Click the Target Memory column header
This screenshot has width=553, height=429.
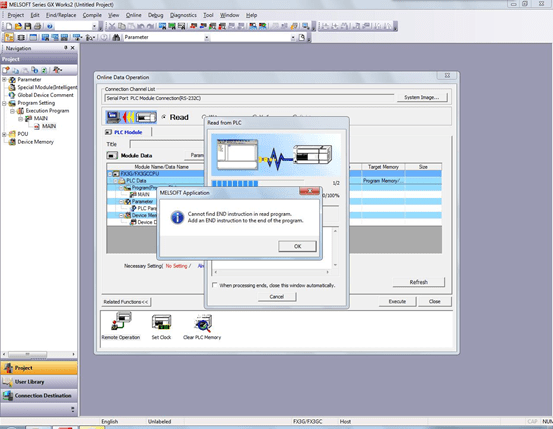coord(383,167)
